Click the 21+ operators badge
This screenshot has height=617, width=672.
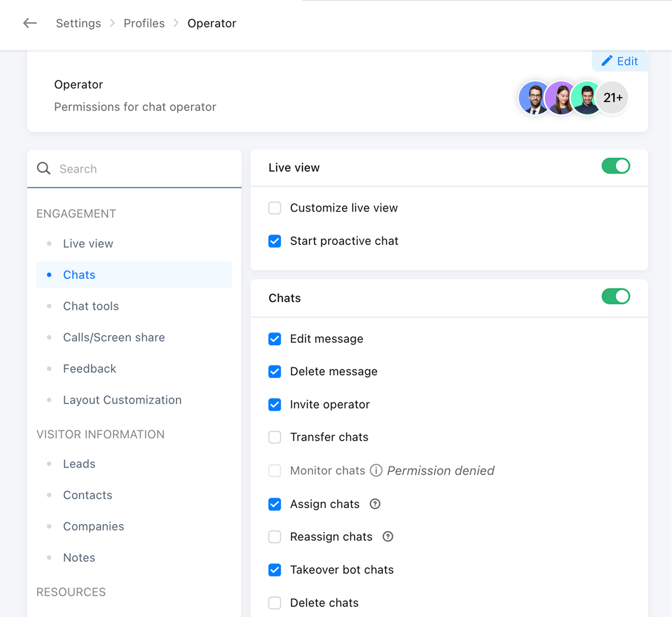[612, 98]
